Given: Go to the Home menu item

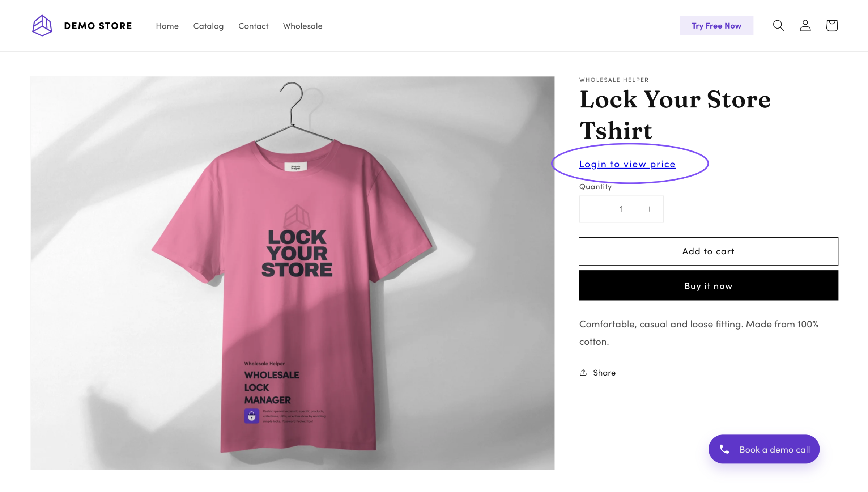Looking at the screenshot, I should click(167, 26).
